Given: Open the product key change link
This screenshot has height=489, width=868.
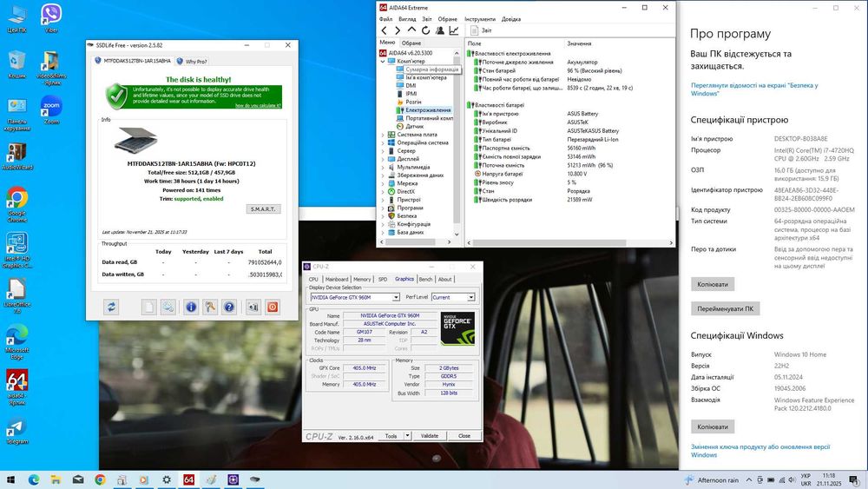Looking at the screenshot, I should click(x=760, y=450).
